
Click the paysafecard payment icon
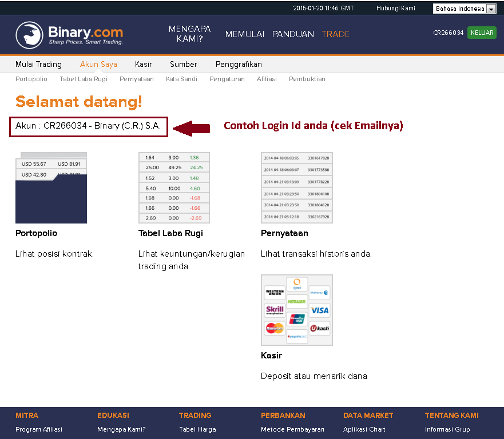[297, 337]
